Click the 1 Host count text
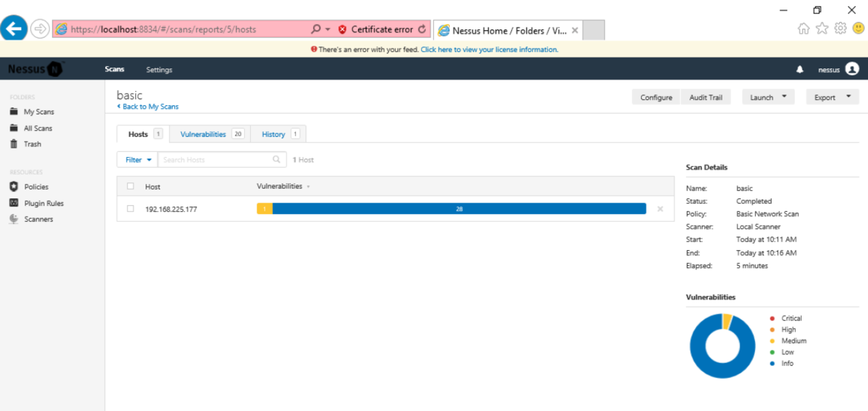868x411 pixels. (303, 159)
